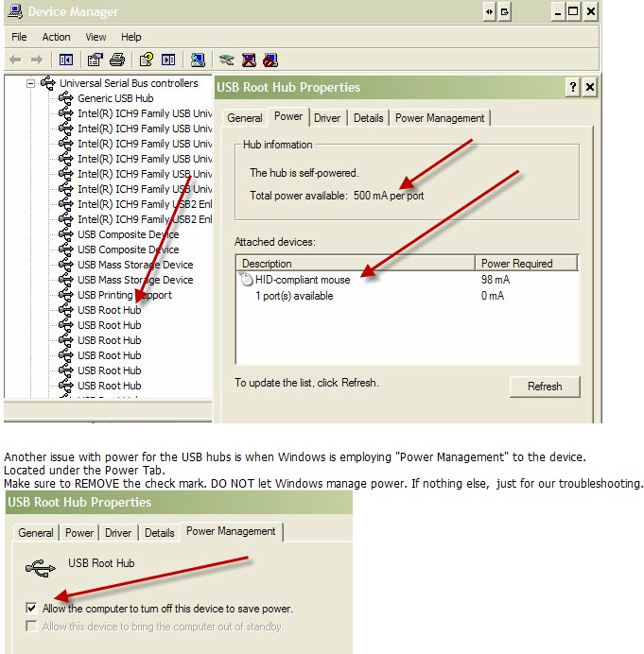The width and height of the screenshot is (644, 654).
Task: Select the HID-compliant mouse row
Action: click(x=408, y=280)
